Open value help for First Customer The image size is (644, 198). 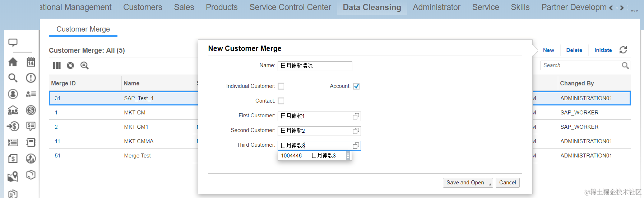pos(356,116)
